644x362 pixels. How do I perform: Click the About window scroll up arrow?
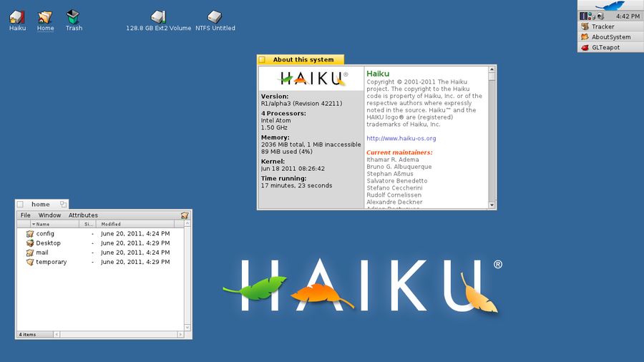(492, 70)
